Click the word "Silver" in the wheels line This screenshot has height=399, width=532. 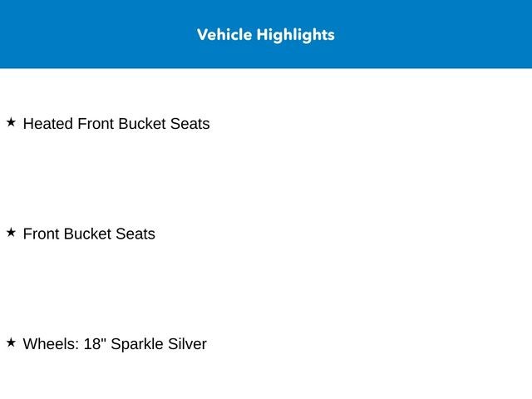click(187, 344)
